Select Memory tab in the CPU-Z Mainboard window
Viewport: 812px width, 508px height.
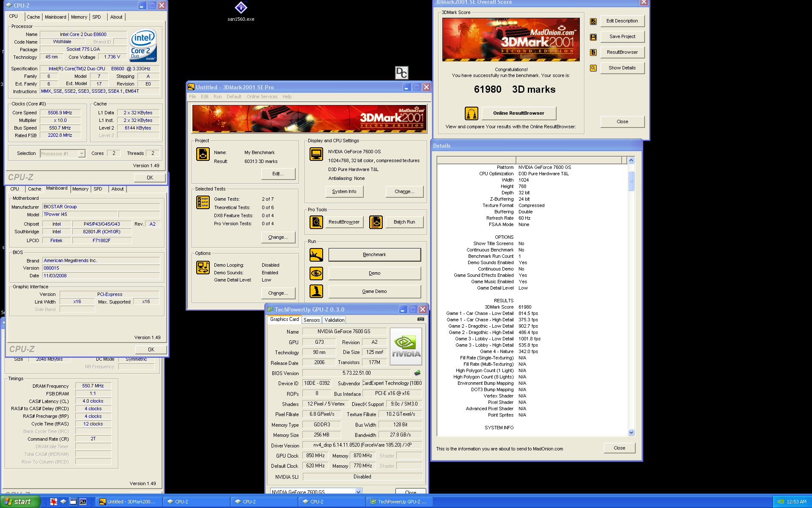coord(80,189)
